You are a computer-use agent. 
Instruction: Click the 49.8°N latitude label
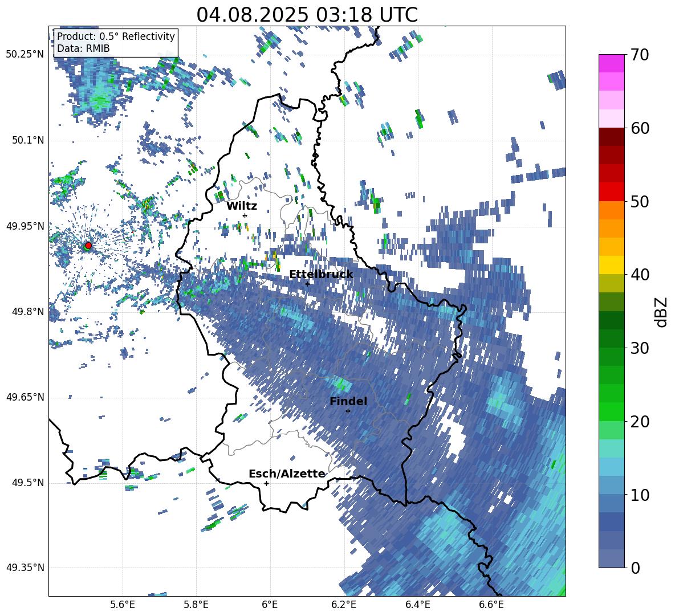pyautogui.click(x=28, y=312)
